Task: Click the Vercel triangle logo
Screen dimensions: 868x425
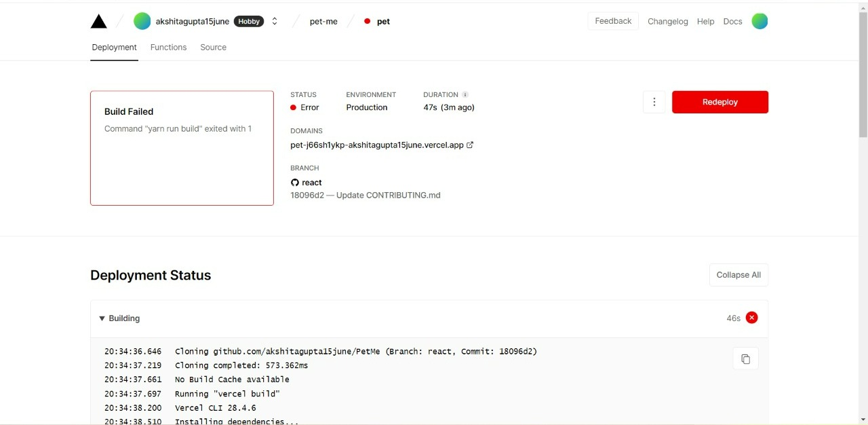Action: (98, 21)
